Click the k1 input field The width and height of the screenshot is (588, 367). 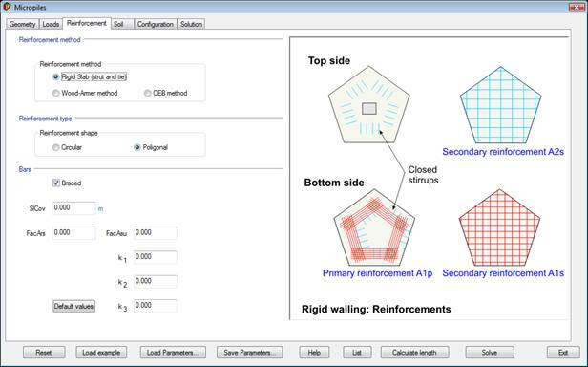(x=156, y=257)
